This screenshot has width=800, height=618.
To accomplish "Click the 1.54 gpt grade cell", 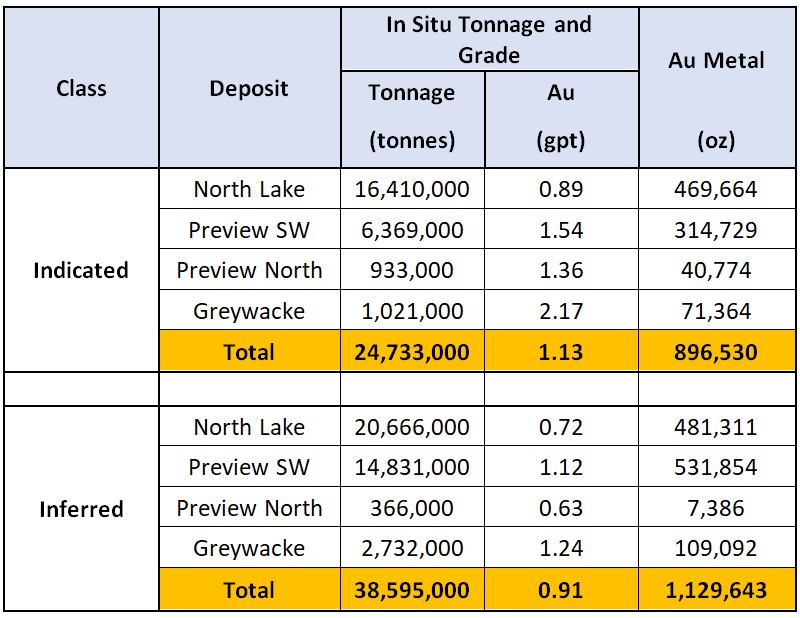I will coord(561,230).
